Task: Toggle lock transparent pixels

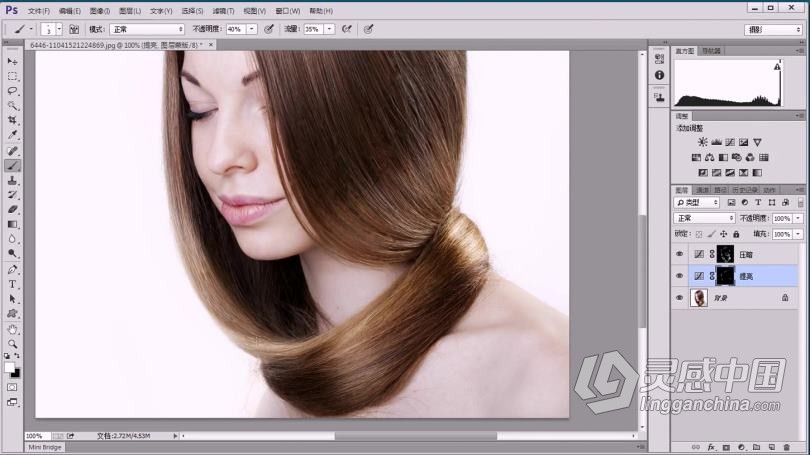Action: (699, 234)
